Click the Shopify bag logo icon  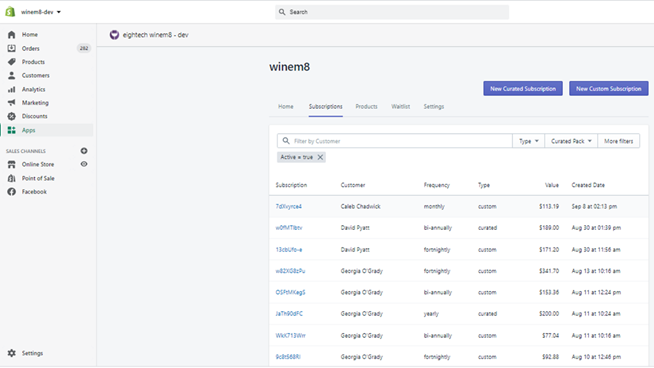pos(10,12)
